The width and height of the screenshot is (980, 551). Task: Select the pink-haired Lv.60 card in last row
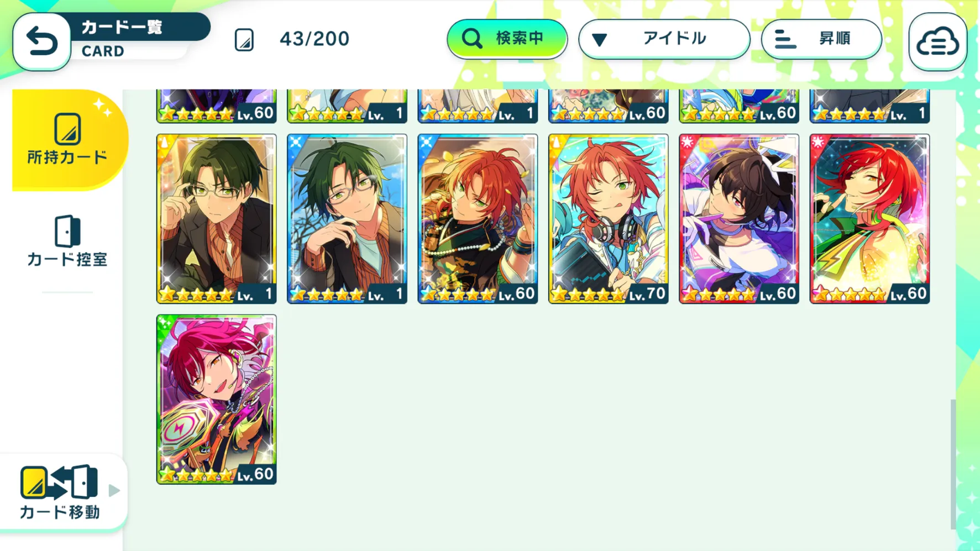pos(216,400)
